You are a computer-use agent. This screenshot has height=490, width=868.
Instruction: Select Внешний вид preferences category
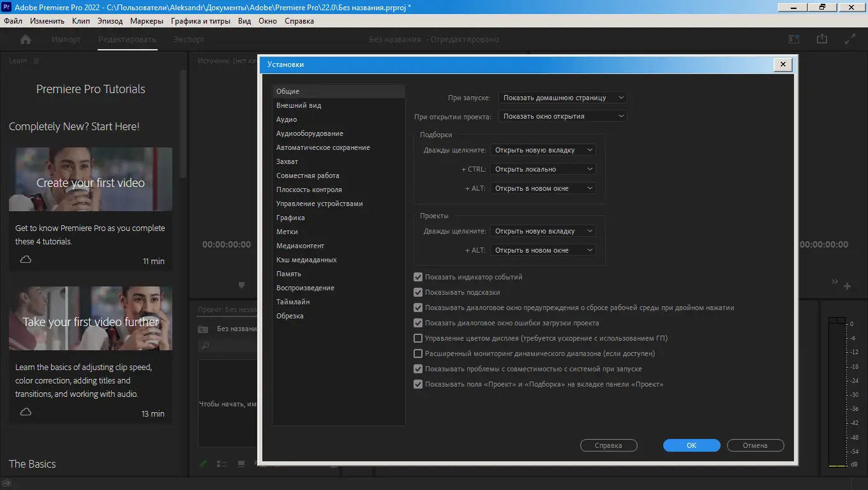coord(339,105)
